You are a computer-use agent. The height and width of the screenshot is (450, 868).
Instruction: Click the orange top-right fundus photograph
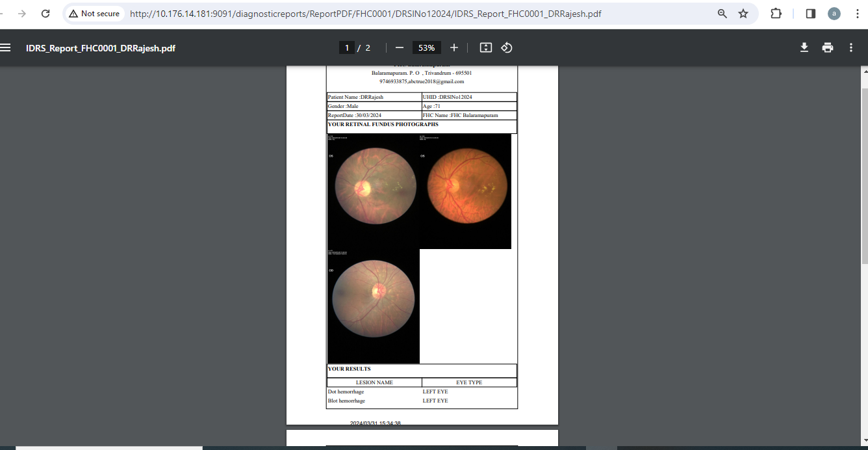pyautogui.click(x=466, y=191)
